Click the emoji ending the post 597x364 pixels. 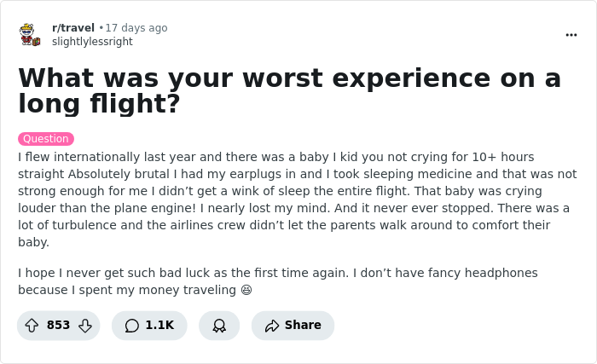click(x=246, y=291)
